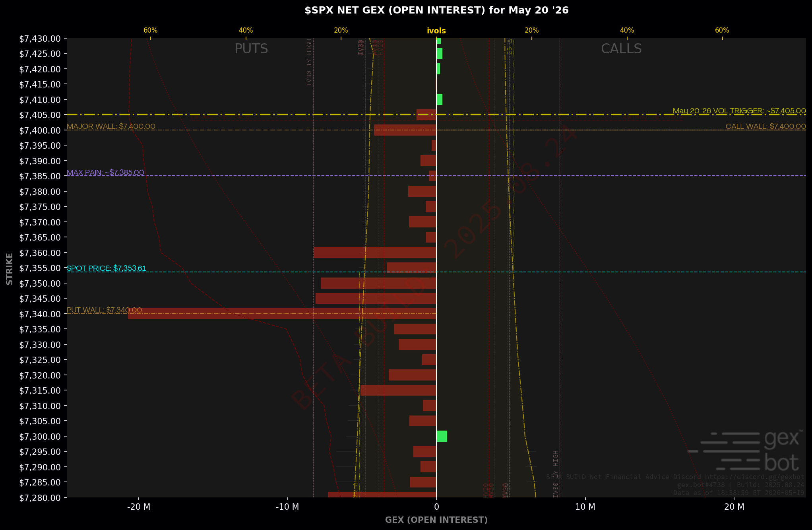This screenshot has height=530, width=812.
Task: Click the "CALL WALL: $7,400.00" label
Action: click(x=766, y=126)
